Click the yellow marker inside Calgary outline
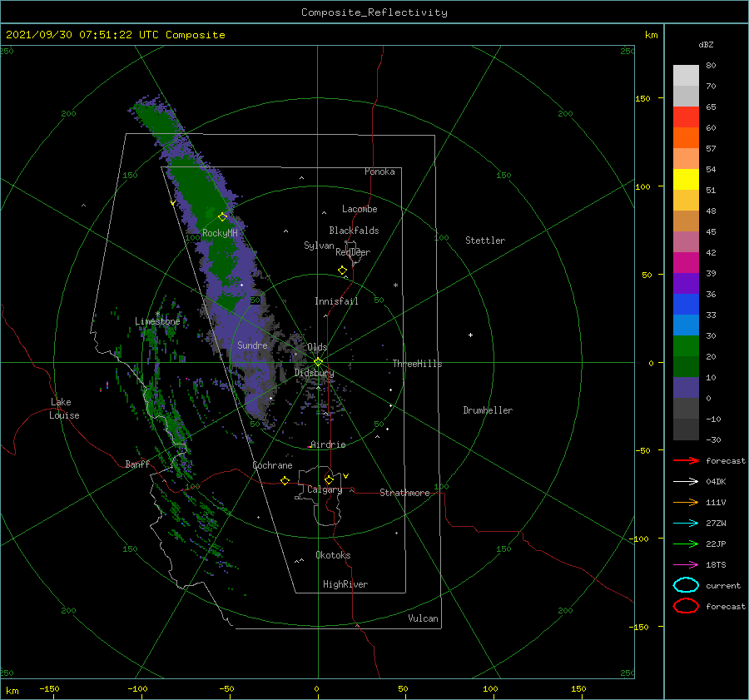 pyautogui.click(x=329, y=479)
